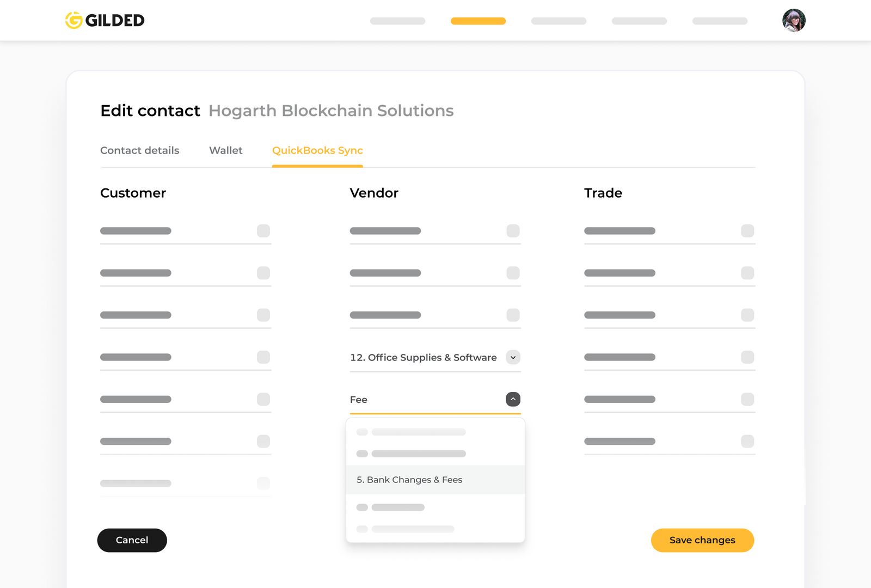Expand the Office Supplies & Software dropdown

(512, 357)
